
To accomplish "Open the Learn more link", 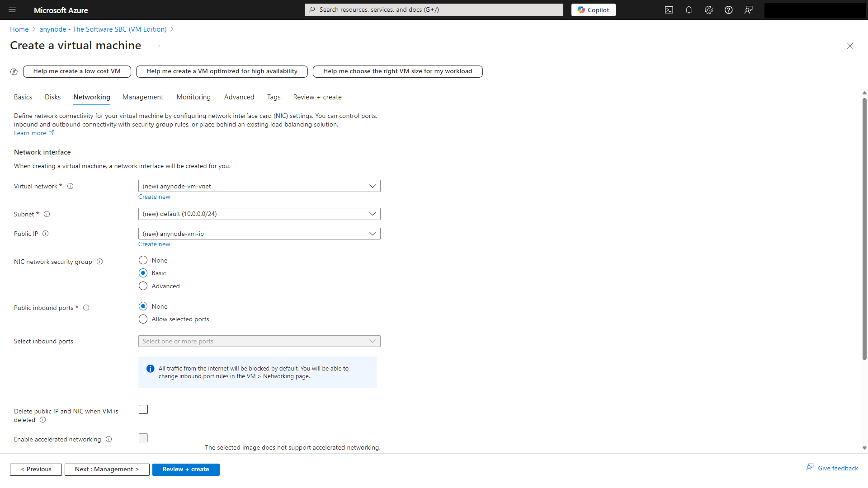I will click(x=30, y=133).
